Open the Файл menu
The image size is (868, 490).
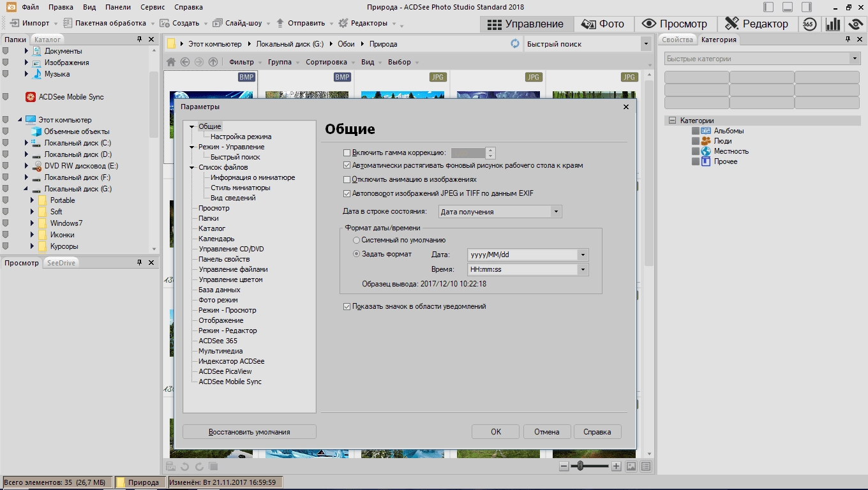click(30, 7)
